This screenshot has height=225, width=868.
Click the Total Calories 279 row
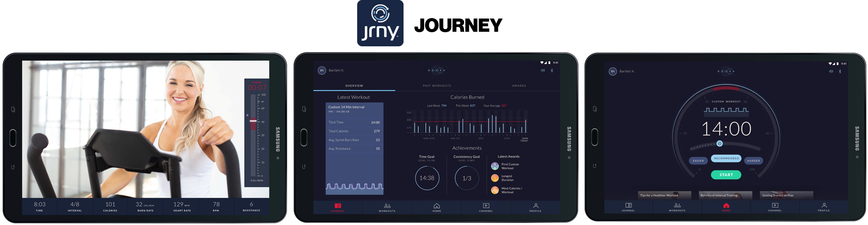(354, 131)
